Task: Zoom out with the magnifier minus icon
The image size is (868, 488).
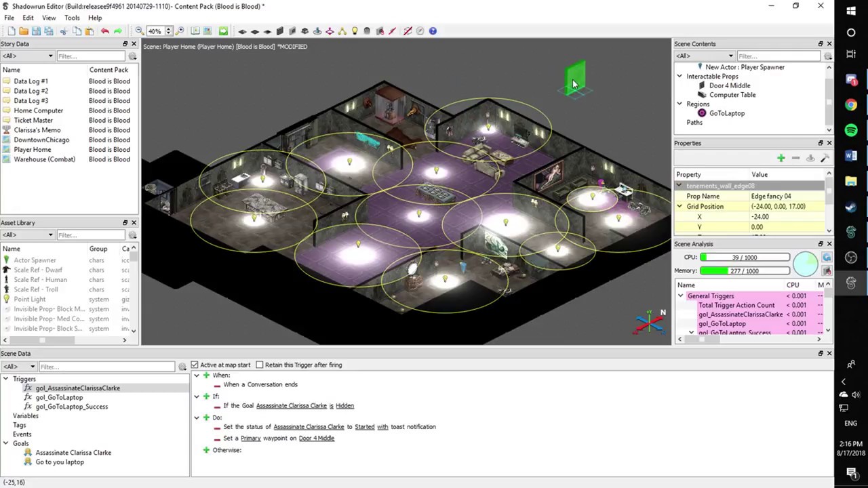Action: pyautogui.click(x=140, y=31)
